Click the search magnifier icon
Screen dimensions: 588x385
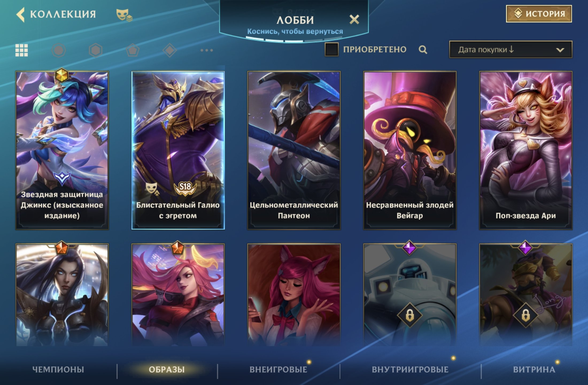coord(423,50)
